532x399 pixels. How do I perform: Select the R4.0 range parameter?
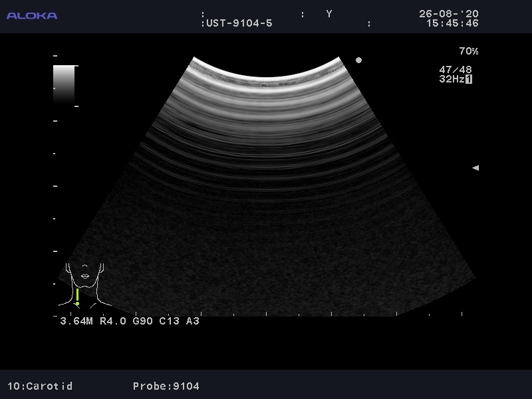[113, 321]
